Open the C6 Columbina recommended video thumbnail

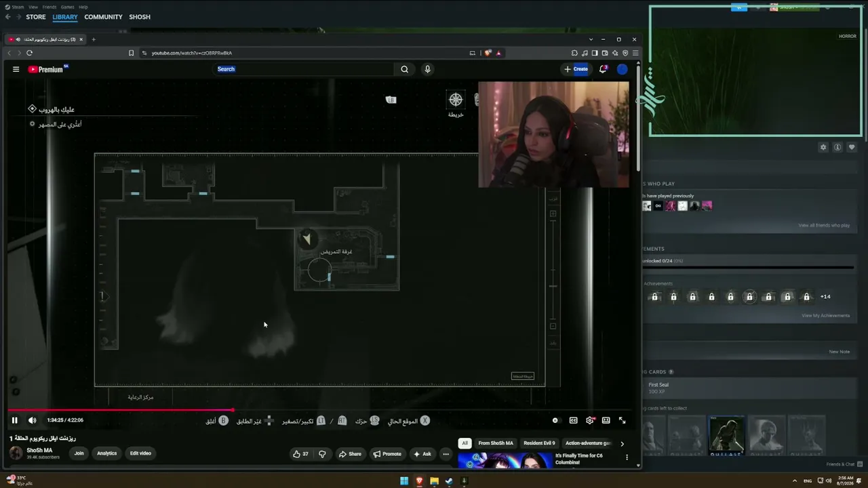(505, 460)
